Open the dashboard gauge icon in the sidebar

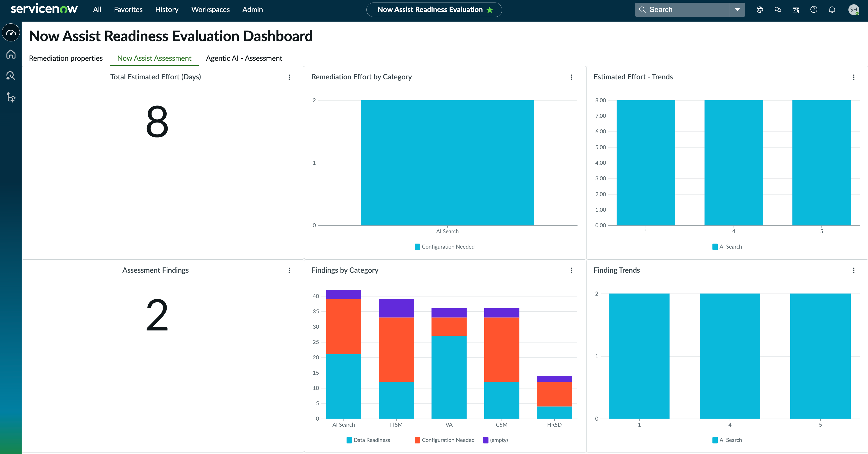click(11, 33)
